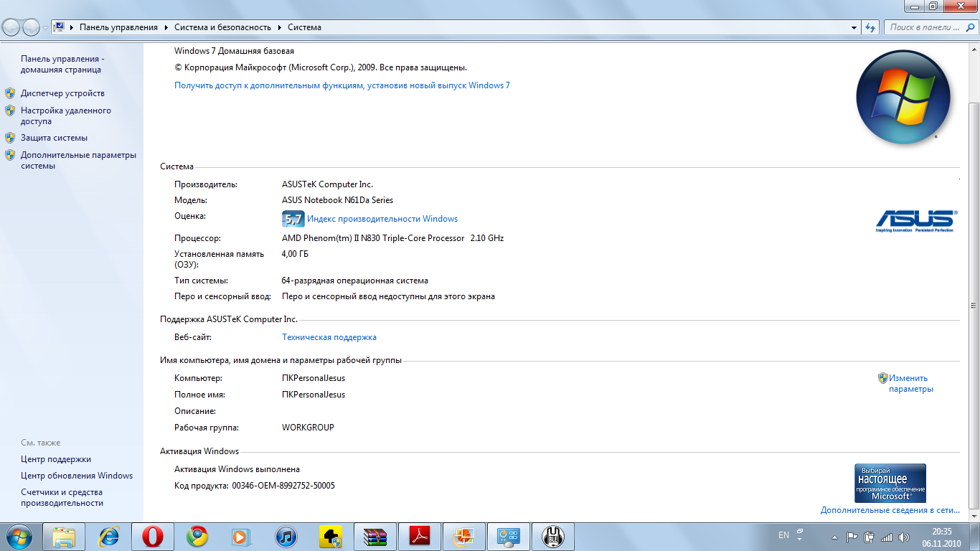
Task: Open Настройка удаленного доступа
Action: click(x=66, y=116)
